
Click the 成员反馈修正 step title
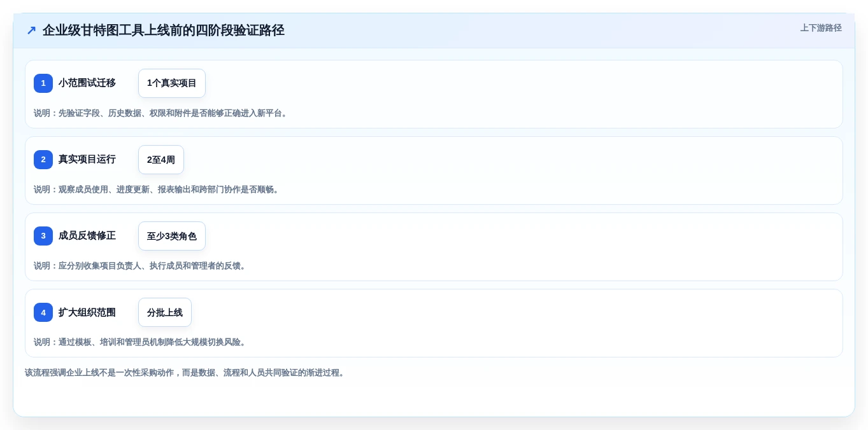point(87,235)
